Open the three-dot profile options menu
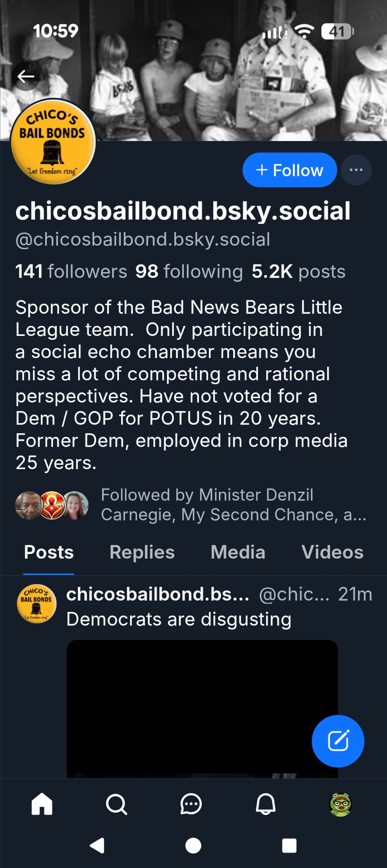 tap(356, 170)
